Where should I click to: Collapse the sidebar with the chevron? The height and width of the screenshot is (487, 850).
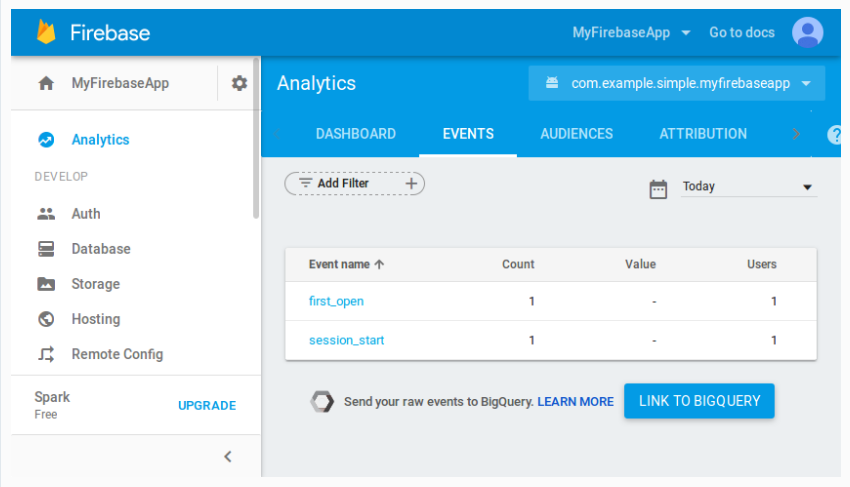pyautogui.click(x=227, y=456)
